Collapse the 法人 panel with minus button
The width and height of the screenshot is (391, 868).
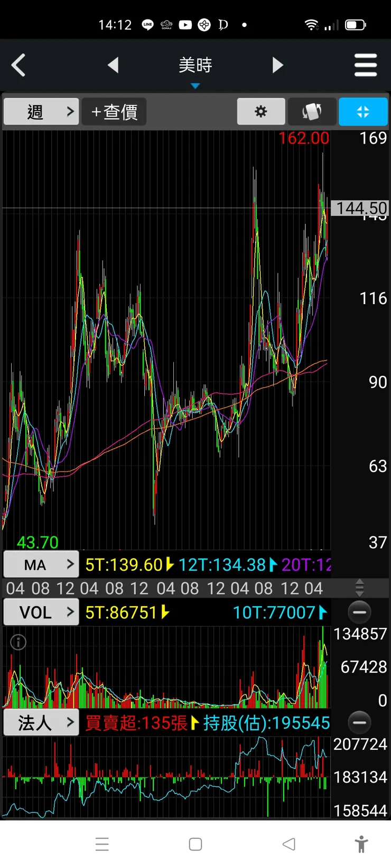coord(360,722)
